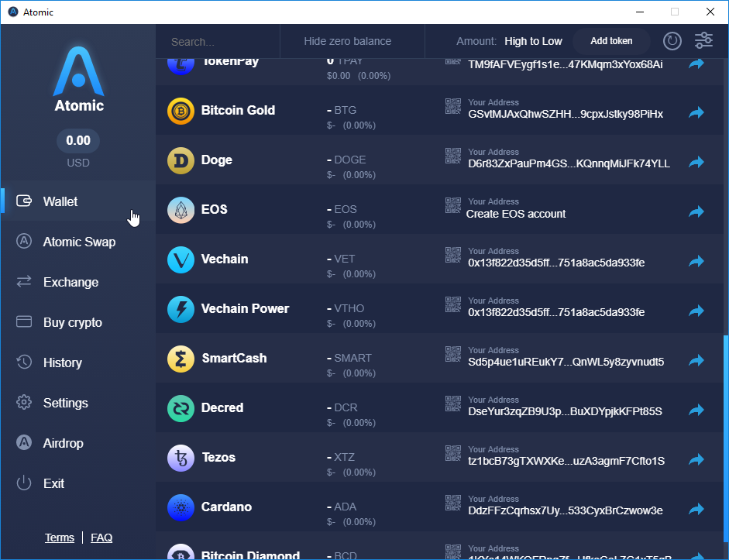Click Create EOS account link
Image resolution: width=729 pixels, height=560 pixels.
(516, 214)
